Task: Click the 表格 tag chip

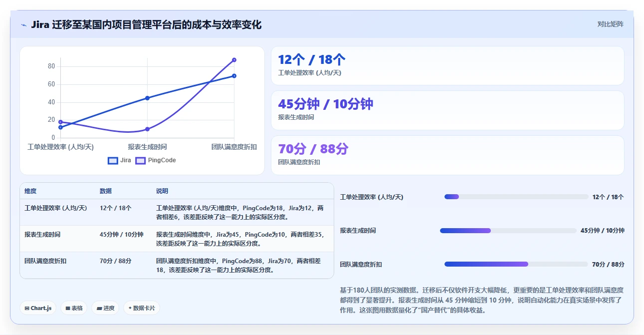Action: click(74, 308)
